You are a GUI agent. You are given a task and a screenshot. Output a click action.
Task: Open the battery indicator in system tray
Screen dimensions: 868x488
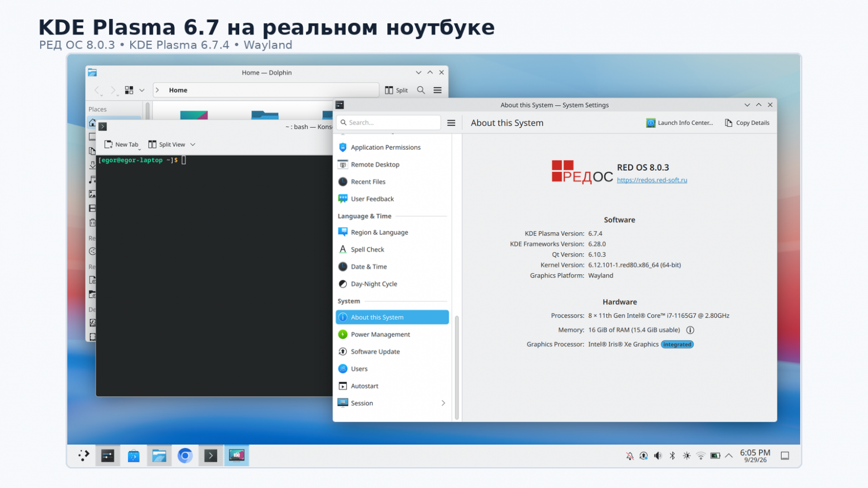[715, 456]
